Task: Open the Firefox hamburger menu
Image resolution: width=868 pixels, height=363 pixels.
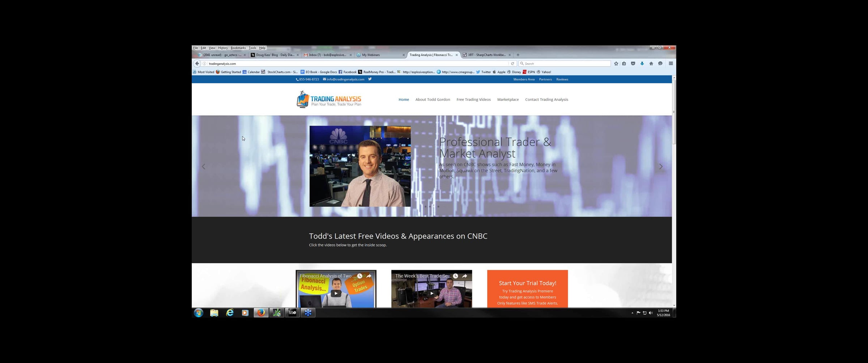Action: click(x=671, y=64)
